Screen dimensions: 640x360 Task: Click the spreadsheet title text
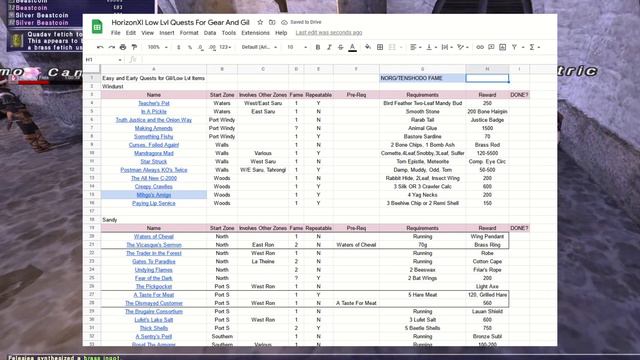click(180, 22)
